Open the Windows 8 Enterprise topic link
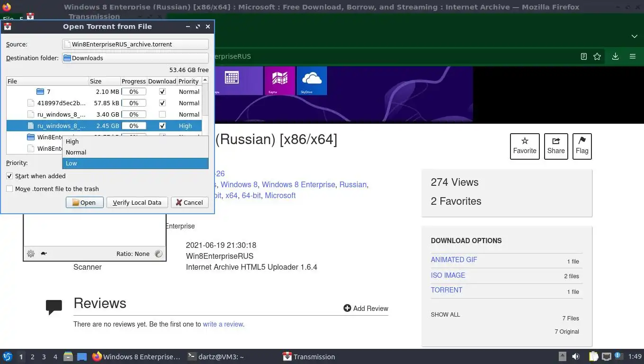This screenshot has height=364, width=644. pyautogui.click(x=298, y=185)
